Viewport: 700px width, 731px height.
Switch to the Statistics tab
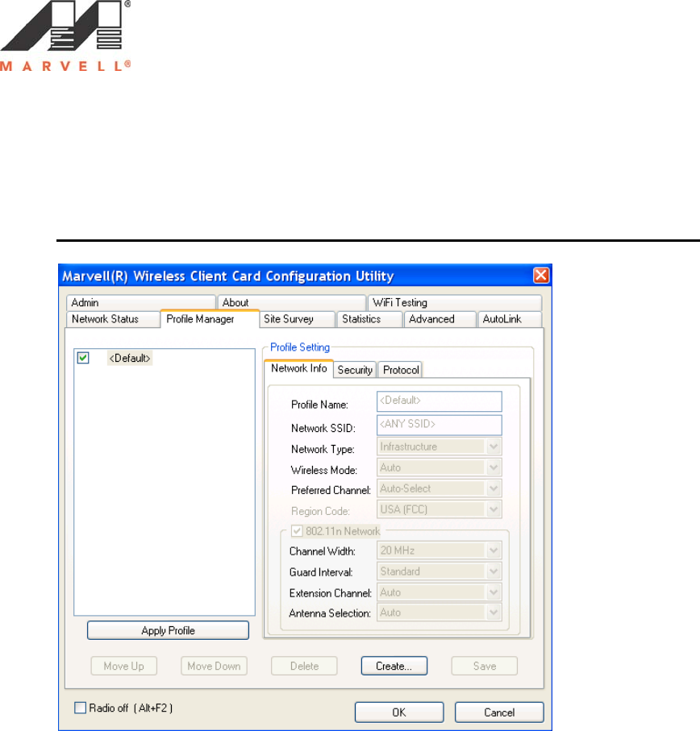(369, 319)
